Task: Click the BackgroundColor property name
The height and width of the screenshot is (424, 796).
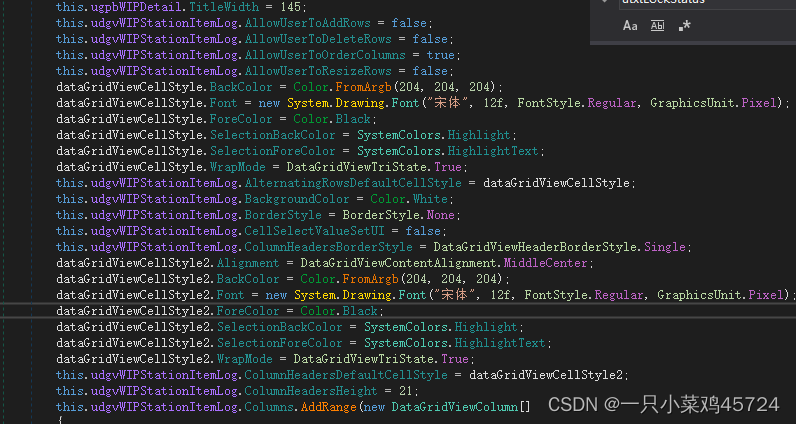Action: click(x=297, y=199)
